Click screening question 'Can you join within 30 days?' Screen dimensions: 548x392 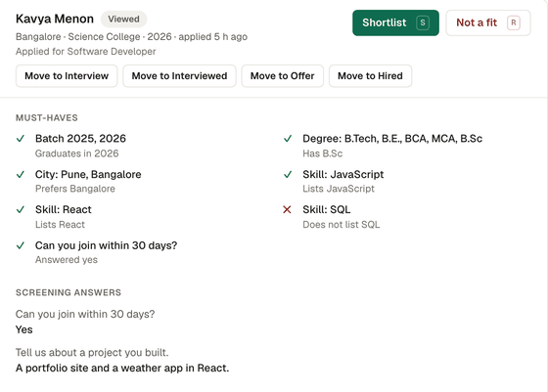point(85,314)
